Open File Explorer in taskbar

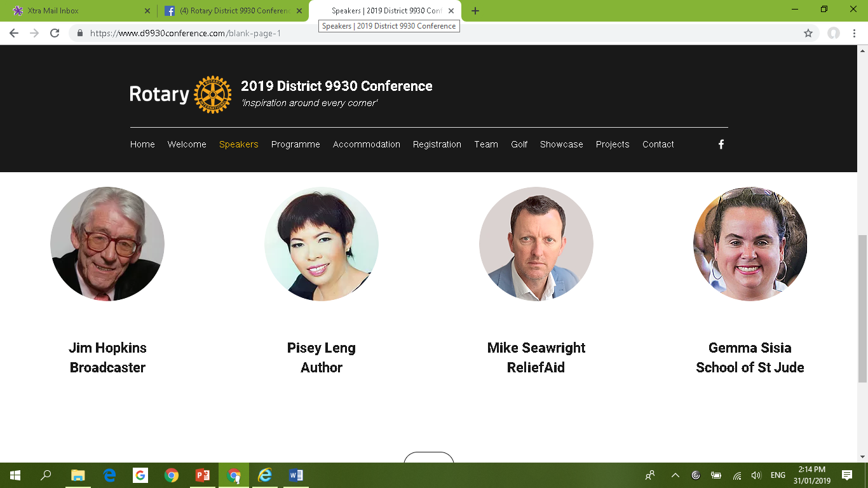tap(78, 475)
